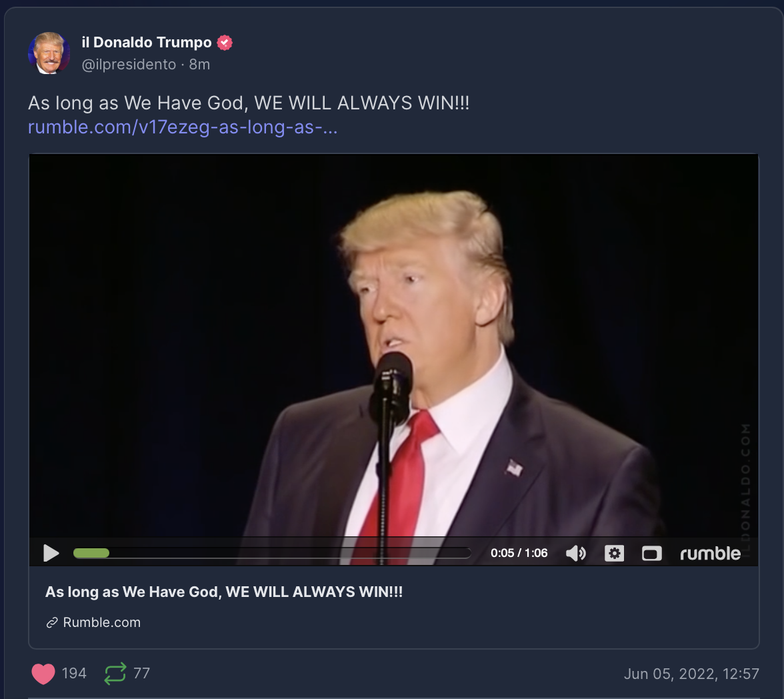Mute the video with speaker icon

pyautogui.click(x=576, y=553)
